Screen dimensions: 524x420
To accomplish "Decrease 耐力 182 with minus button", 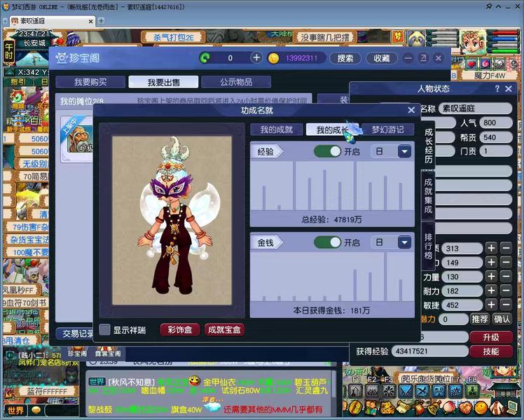I will [506, 290].
